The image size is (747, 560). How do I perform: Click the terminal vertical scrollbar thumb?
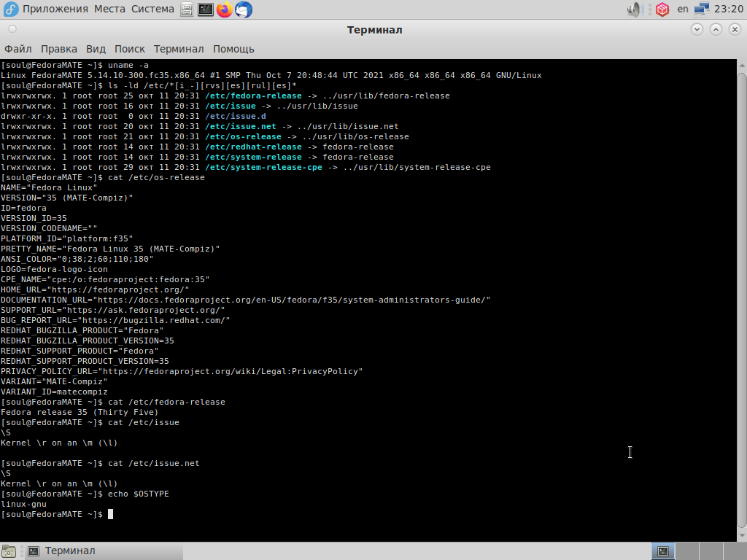(742, 300)
